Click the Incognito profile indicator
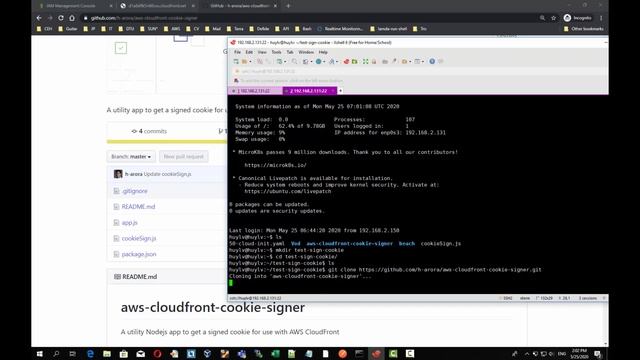This screenshot has width=640, height=360. [577, 18]
